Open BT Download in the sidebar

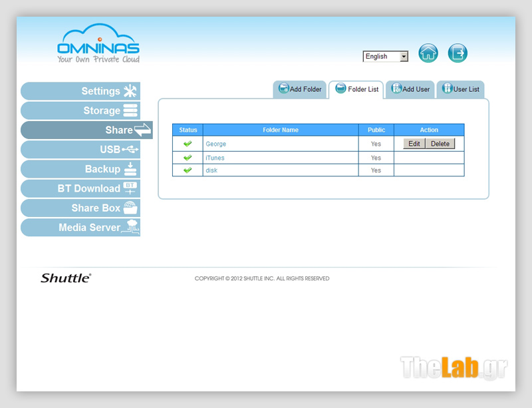80,188
